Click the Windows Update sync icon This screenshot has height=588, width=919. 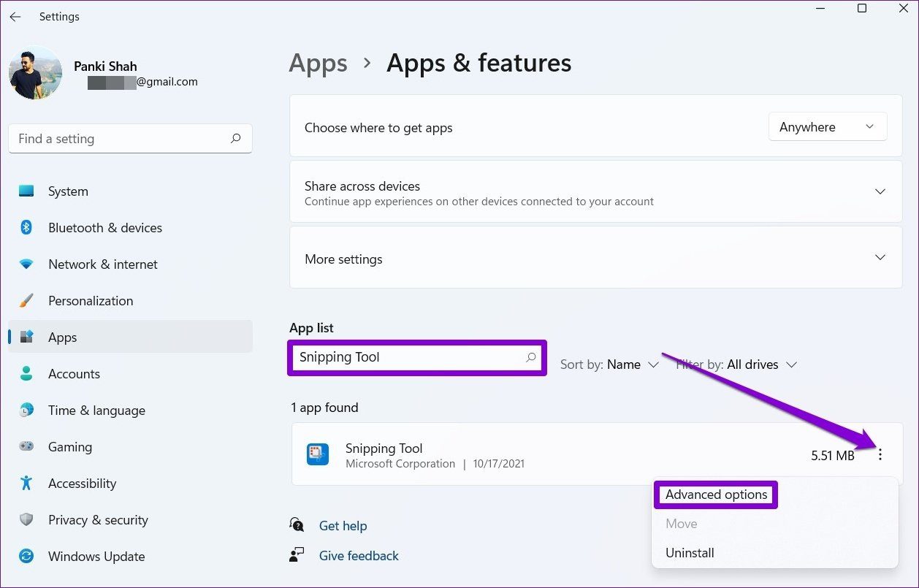[x=26, y=557]
